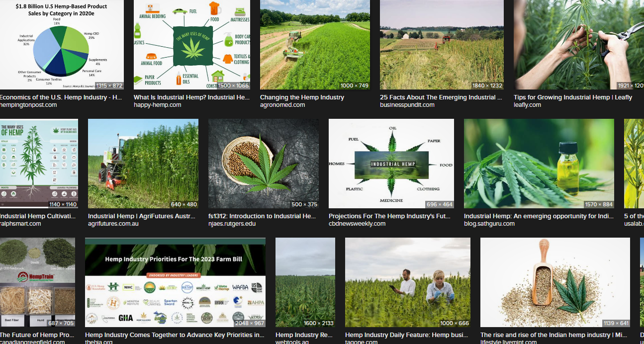Open the hemp leaves and oil bottle photo
Screen dimensions: 644x344
539,164
